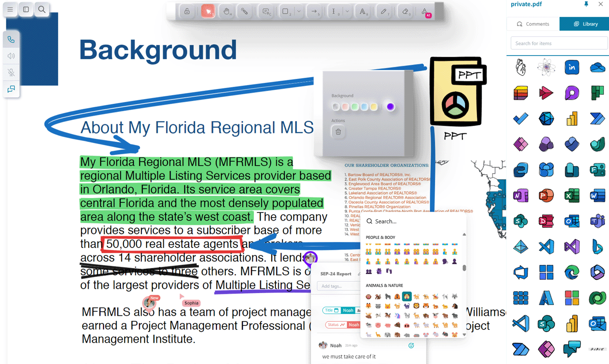Open the text tool dropdown arrow
The width and height of the screenshot is (609, 364).
click(x=347, y=11)
